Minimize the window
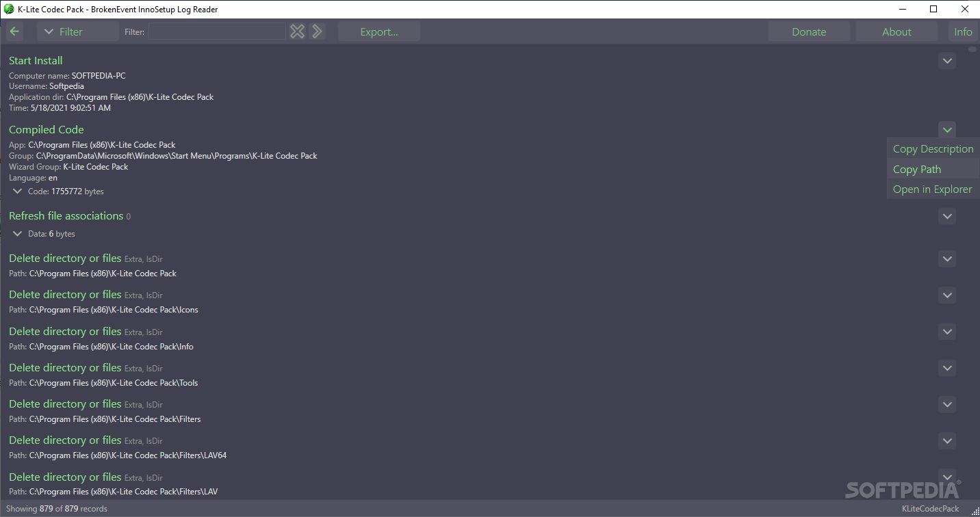980x517 pixels. click(x=902, y=10)
